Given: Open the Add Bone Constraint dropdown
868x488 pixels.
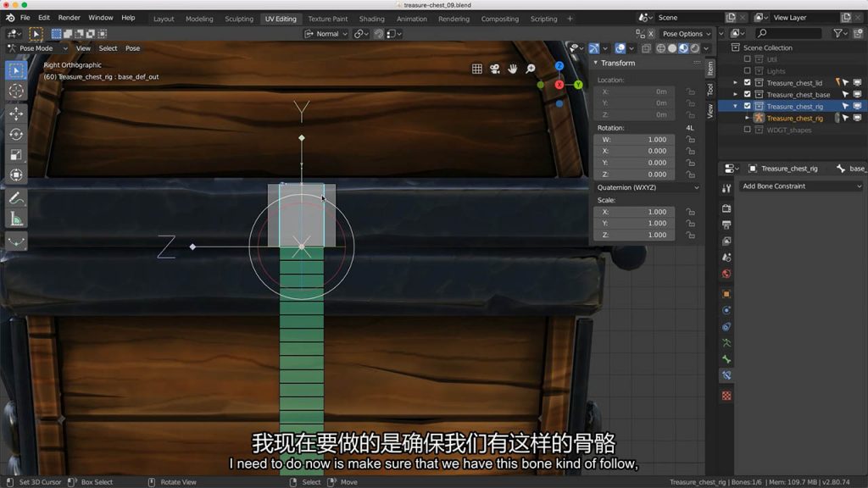Looking at the screenshot, I should click(801, 186).
